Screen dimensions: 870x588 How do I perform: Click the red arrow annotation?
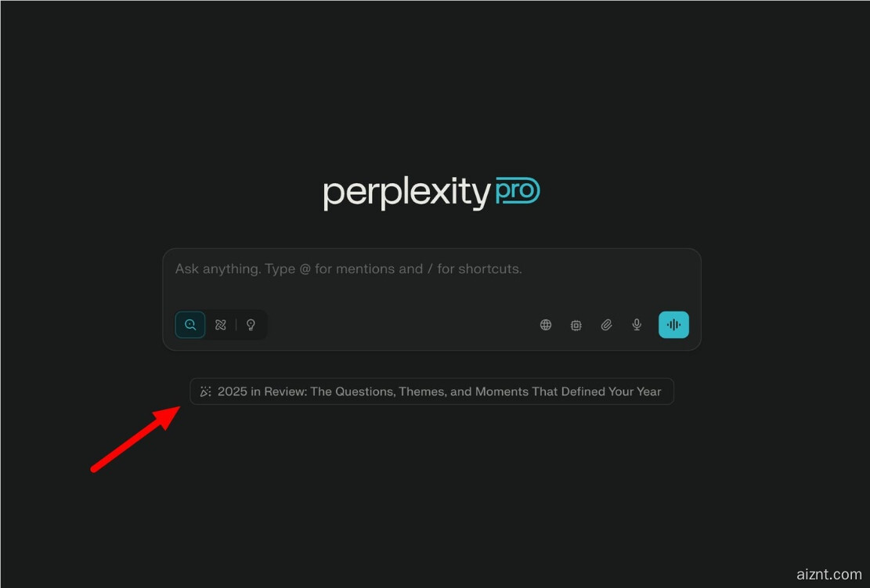[136, 438]
